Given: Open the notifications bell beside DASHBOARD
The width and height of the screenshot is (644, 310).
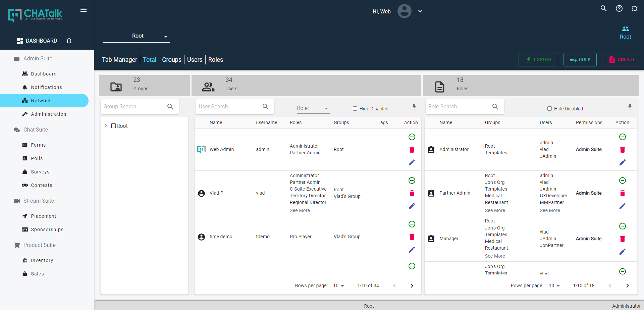Looking at the screenshot, I should click(x=69, y=41).
